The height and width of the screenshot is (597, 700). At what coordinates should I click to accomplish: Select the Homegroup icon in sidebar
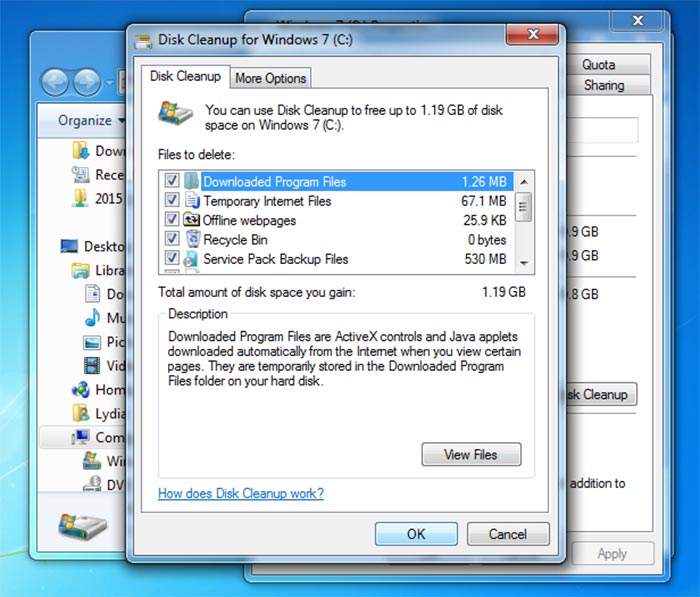pyautogui.click(x=81, y=389)
